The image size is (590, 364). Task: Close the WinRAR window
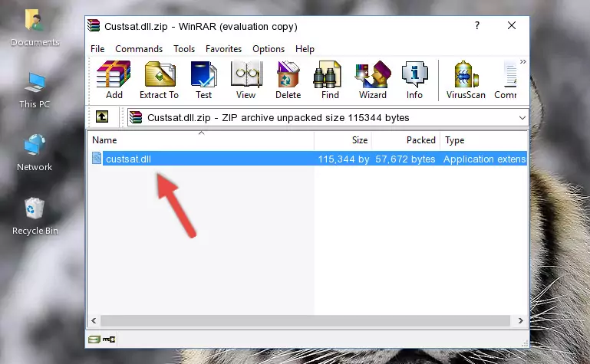[x=512, y=25]
